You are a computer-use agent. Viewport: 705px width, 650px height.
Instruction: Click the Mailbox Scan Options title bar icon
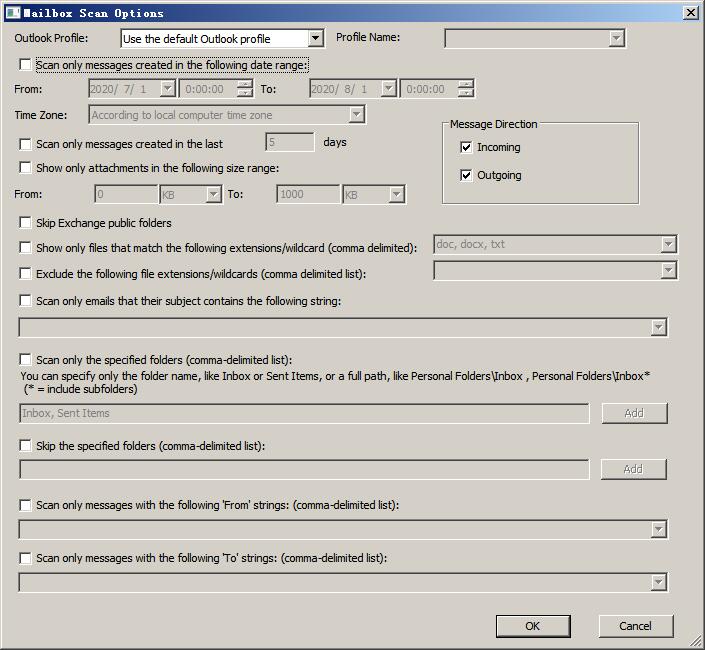(x=13, y=12)
